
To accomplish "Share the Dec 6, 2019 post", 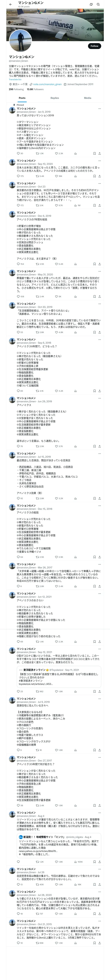I will [100, 264].
